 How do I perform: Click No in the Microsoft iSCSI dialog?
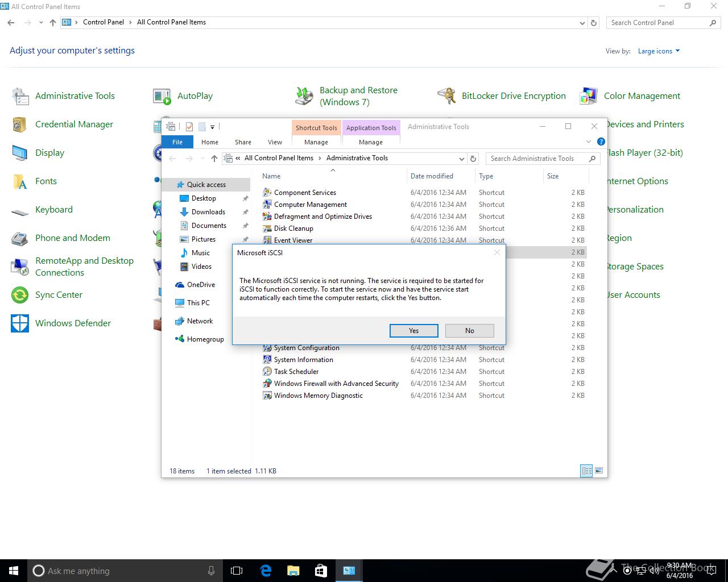(470, 331)
